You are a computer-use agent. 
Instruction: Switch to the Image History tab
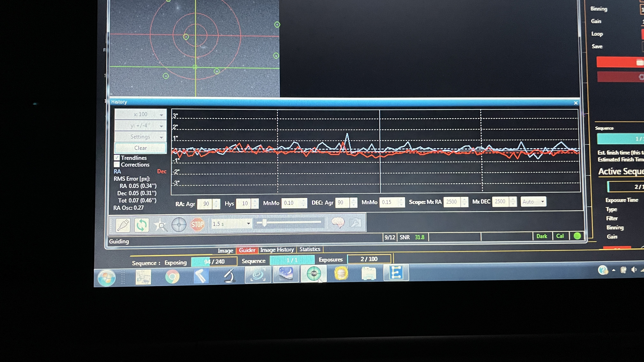pos(277,250)
